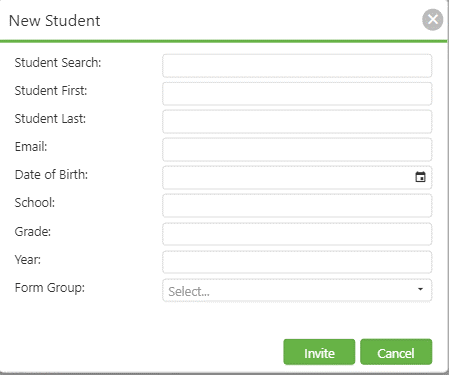449x375 pixels.
Task: Click the Select... placeholder in Form Group
Action: pyautogui.click(x=189, y=291)
